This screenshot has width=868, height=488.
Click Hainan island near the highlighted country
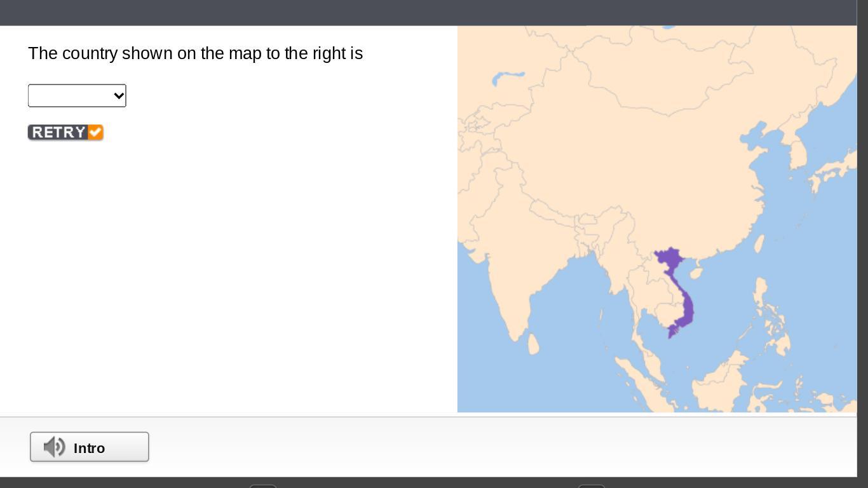[x=696, y=274]
